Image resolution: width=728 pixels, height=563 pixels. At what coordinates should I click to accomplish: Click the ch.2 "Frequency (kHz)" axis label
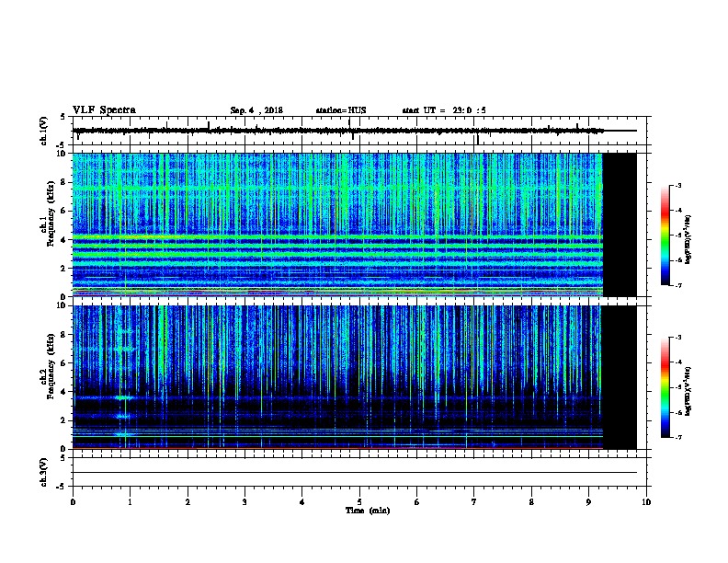(x=51, y=366)
